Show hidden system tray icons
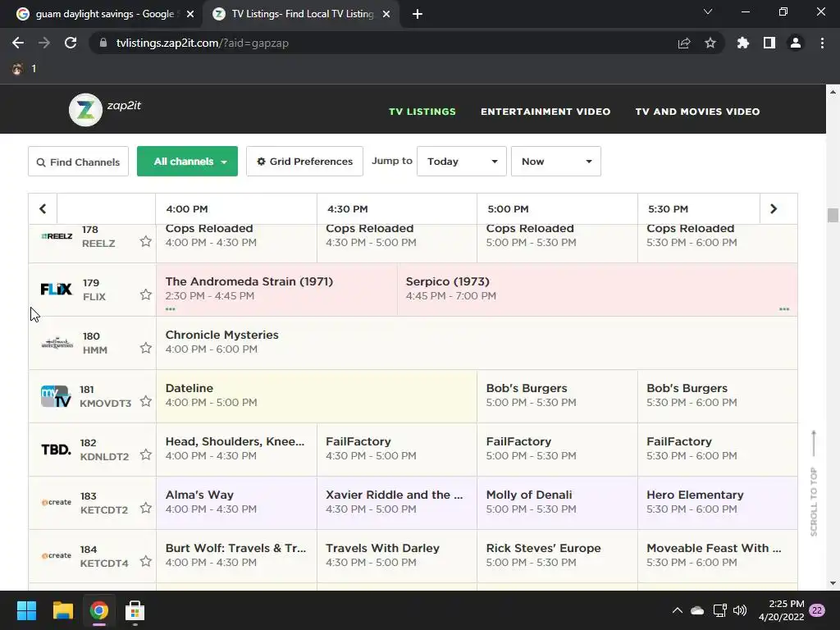840x630 pixels. 677,610
